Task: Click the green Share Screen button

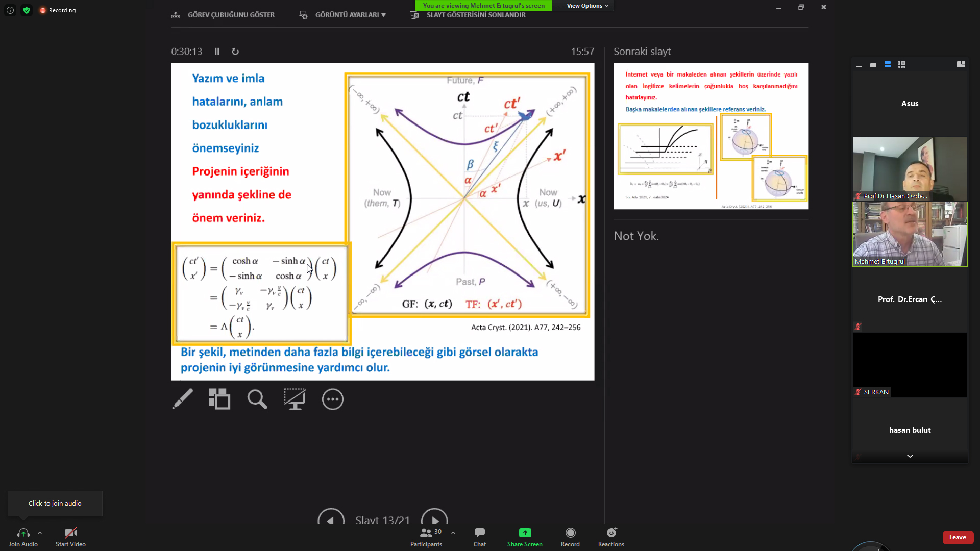Action: point(525,537)
